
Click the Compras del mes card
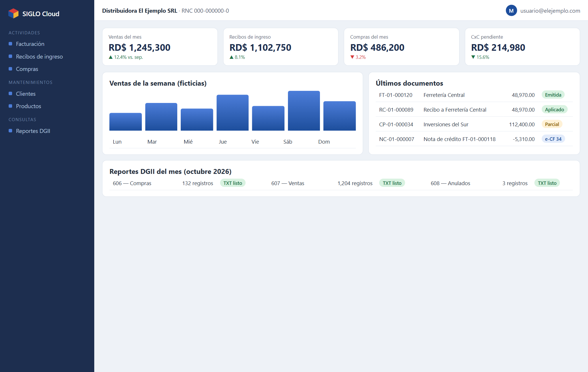pyautogui.click(x=402, y=47)
